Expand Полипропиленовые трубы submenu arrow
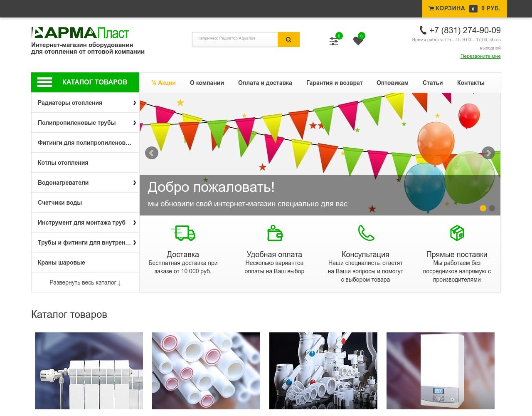Screen dimensions: 532x416 pos(134,123)
